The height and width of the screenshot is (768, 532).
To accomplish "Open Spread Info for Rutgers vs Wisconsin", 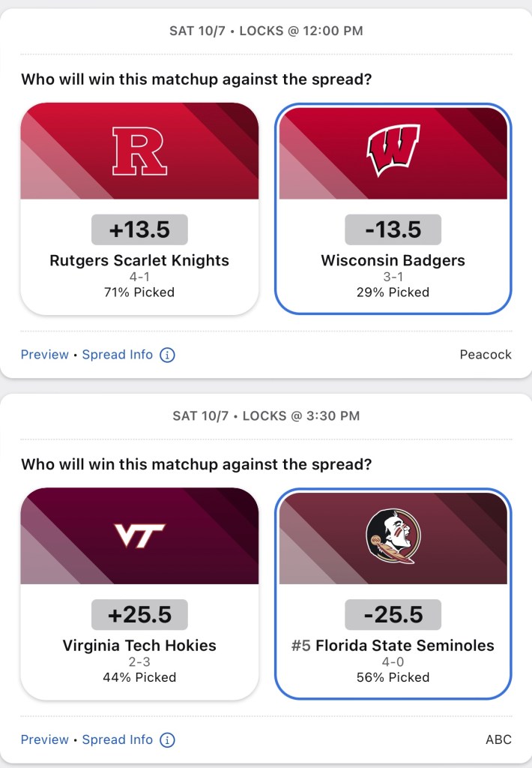I will pos(118,355).
